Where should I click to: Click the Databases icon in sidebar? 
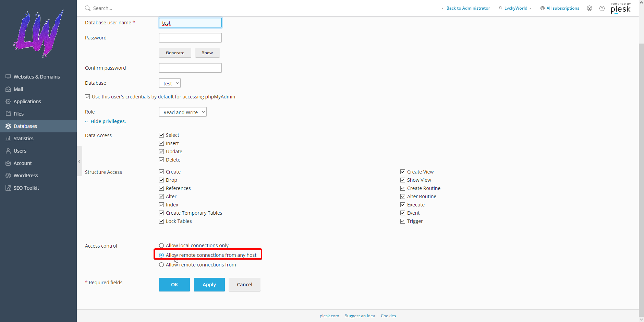8,126
